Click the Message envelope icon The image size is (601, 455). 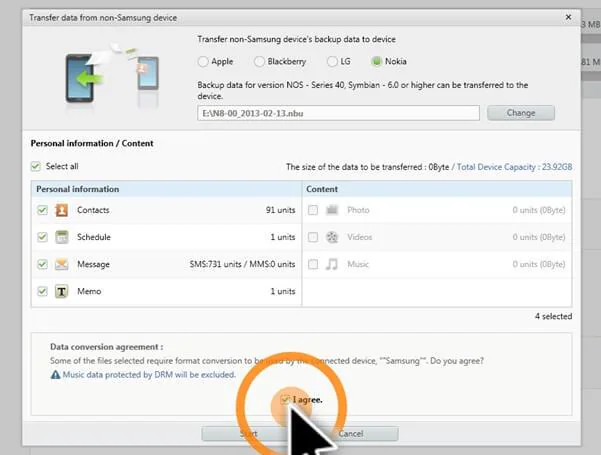[62, 264]
